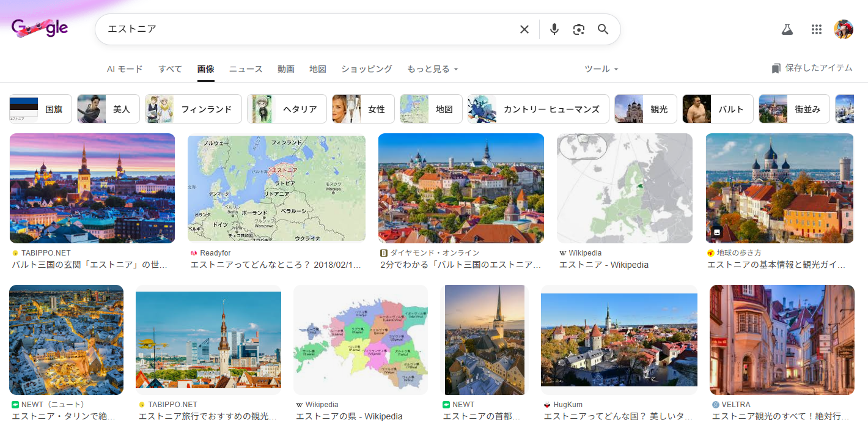Open Google Lens image search icon
868x431 pixels.
point(578,29)
